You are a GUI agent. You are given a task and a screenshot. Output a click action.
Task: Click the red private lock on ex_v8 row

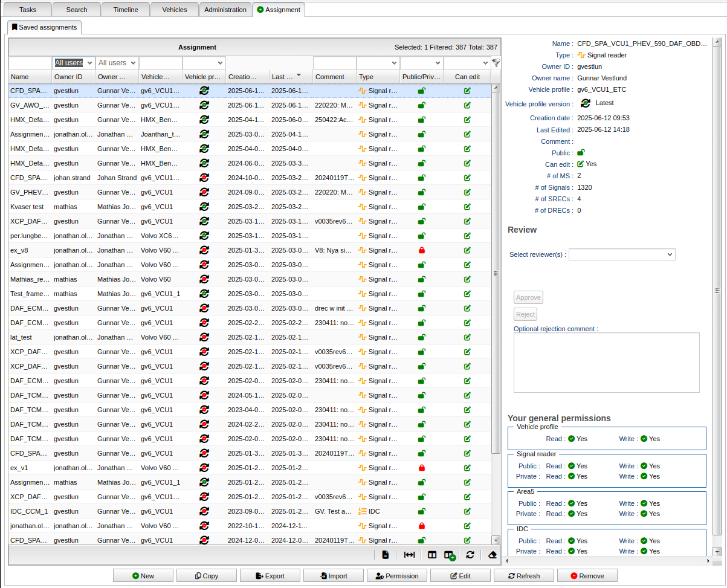coord(422,250)
